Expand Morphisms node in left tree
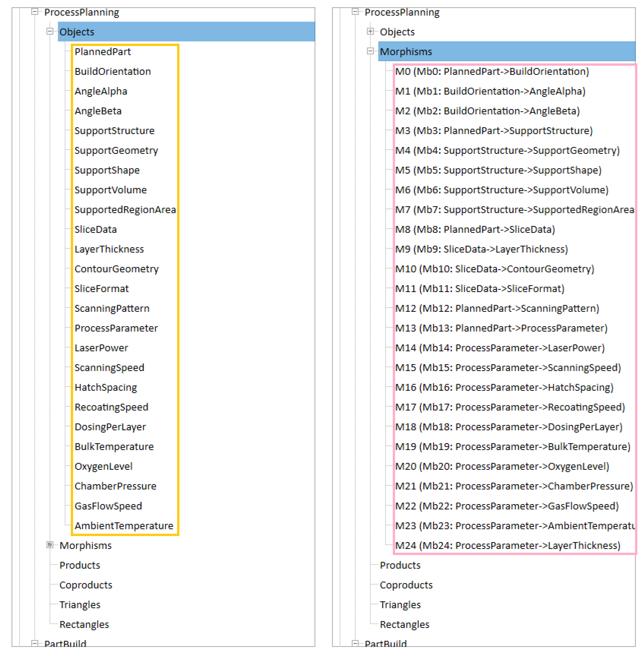Viewport: 644px width, 656px height. pyautogui.click(x=50, y=545)
